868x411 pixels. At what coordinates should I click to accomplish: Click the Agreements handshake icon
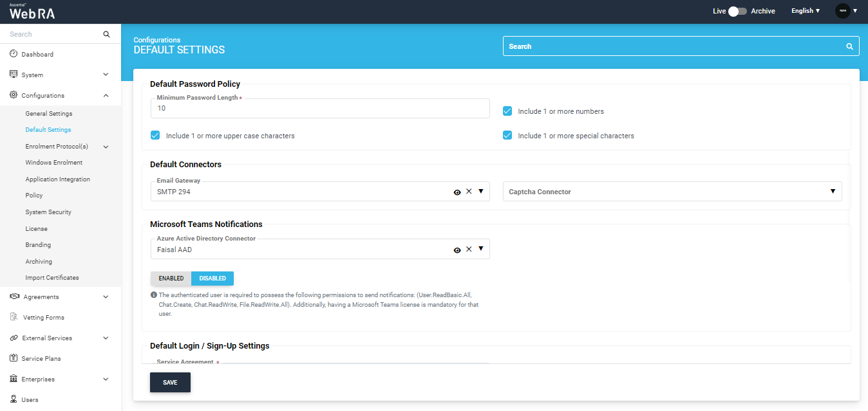(14, 297)
